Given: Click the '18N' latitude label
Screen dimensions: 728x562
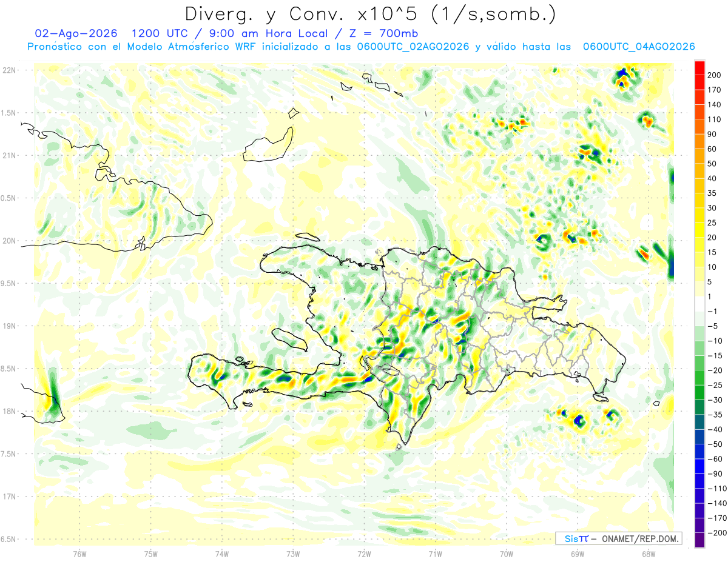Looking at the screenshot, I should [10, 411].
